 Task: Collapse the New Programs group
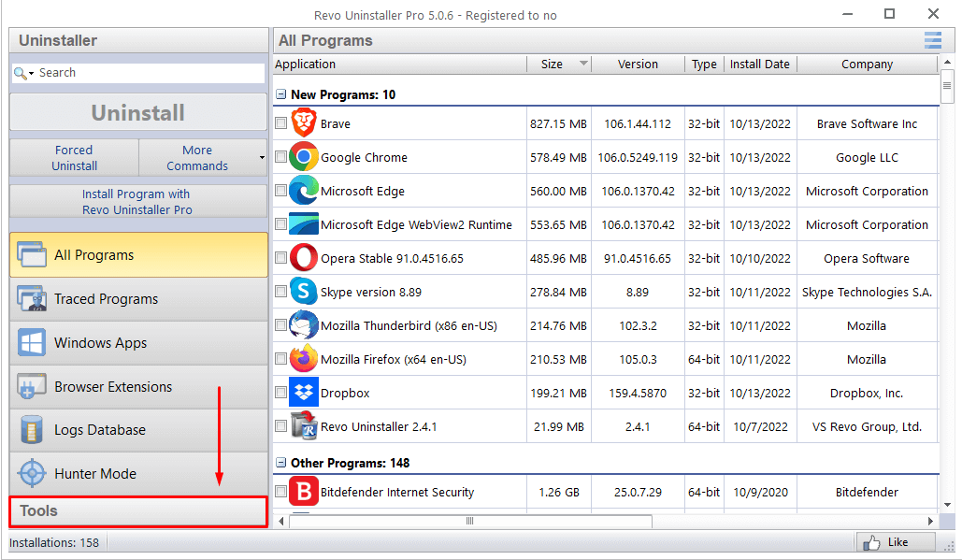(281, 94)
